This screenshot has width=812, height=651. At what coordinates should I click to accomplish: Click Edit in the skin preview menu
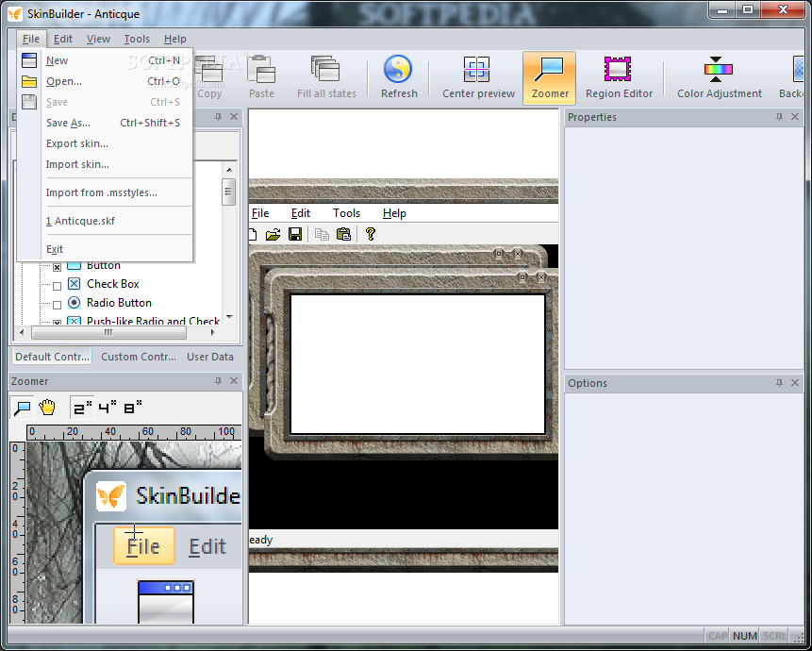[300, 213]
